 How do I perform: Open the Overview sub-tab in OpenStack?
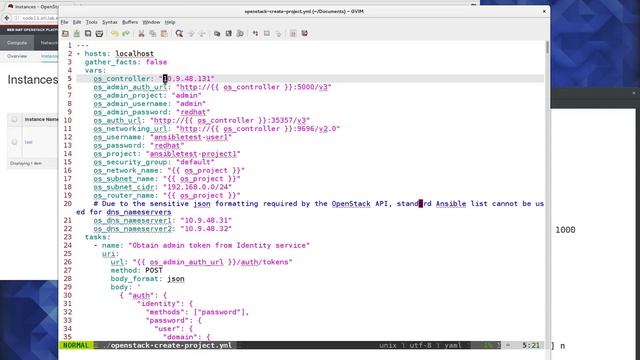point(17,56)
